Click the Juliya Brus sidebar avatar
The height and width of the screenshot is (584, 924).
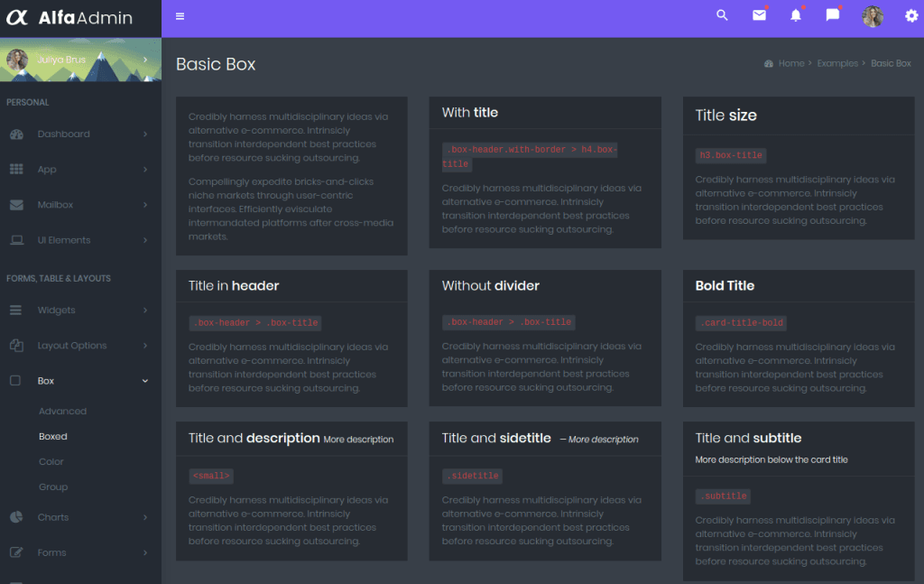pos(17,60)
